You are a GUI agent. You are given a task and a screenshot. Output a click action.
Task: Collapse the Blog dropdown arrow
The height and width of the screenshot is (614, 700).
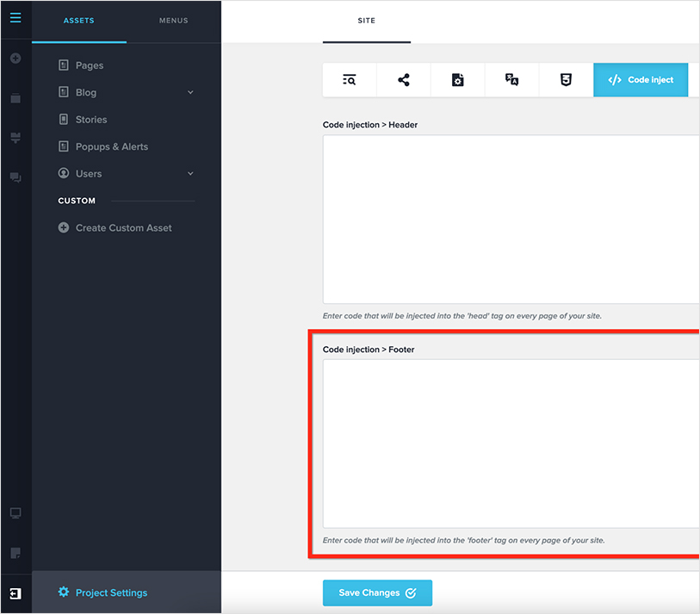click(190, 92)
